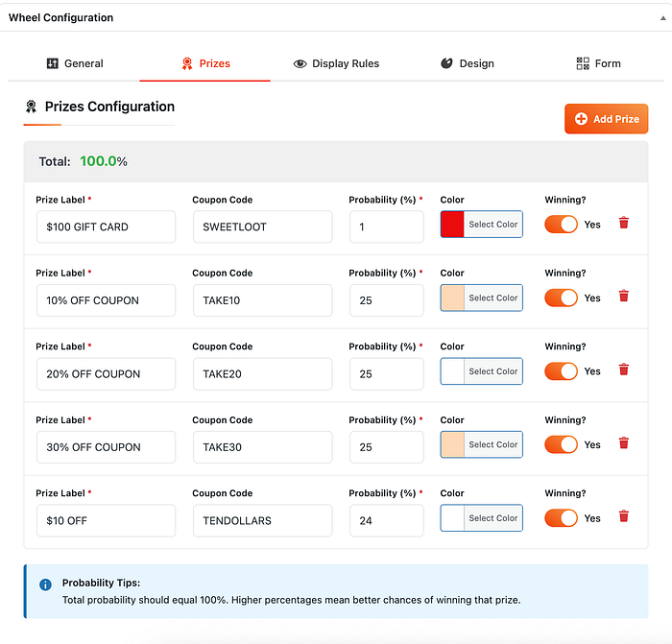This screenshot has height=644, width=672.
Task: Switch to the Display Rules tab
Action: [336, 63]
